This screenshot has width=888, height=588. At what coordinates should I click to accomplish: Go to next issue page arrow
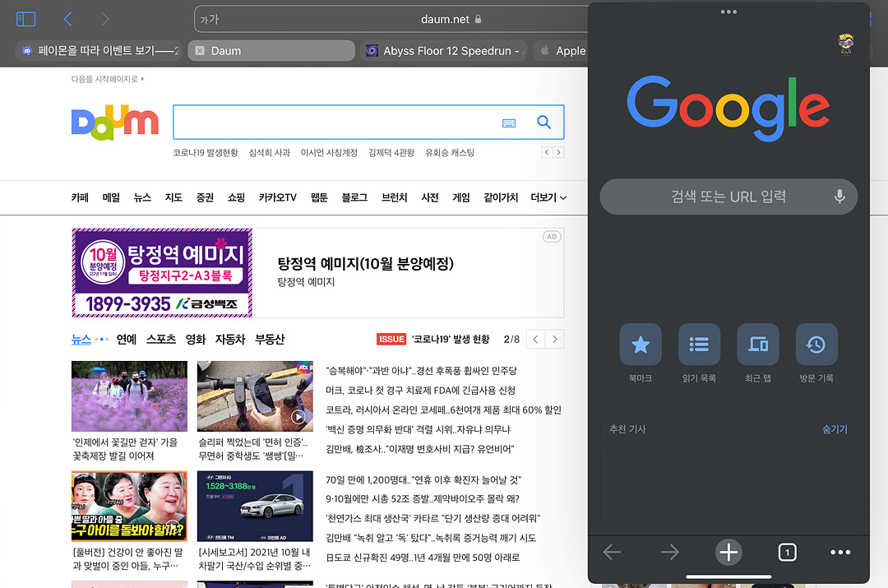click(554, 339)
